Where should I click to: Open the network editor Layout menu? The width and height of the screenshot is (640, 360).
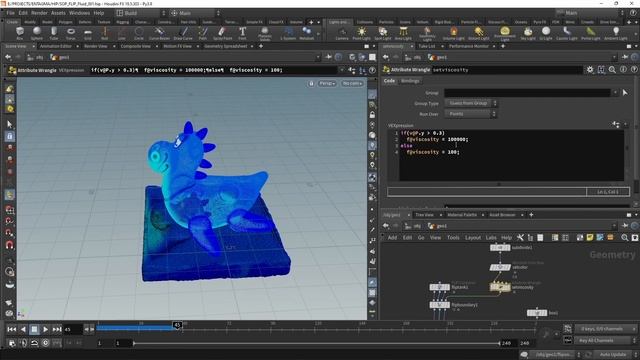(x=473, y=237)
